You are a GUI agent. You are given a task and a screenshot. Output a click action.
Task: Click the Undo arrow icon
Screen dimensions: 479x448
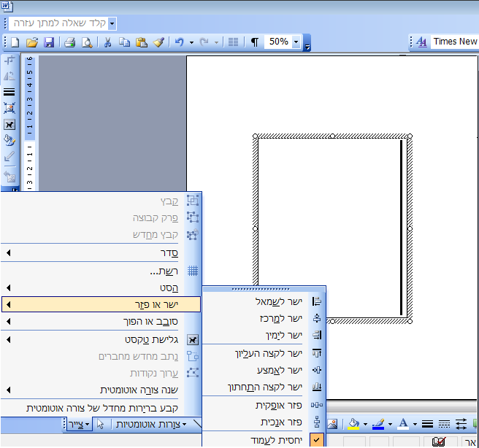coord(180,42)
